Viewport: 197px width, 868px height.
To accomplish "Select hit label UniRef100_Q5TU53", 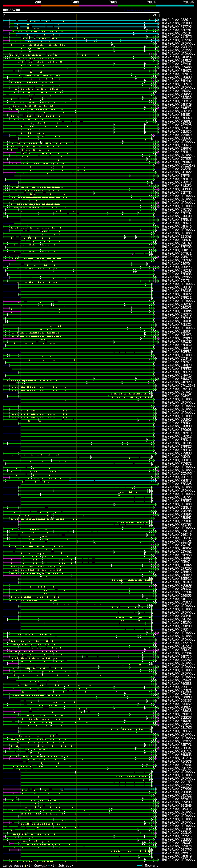I will click(x=177, y=159).
